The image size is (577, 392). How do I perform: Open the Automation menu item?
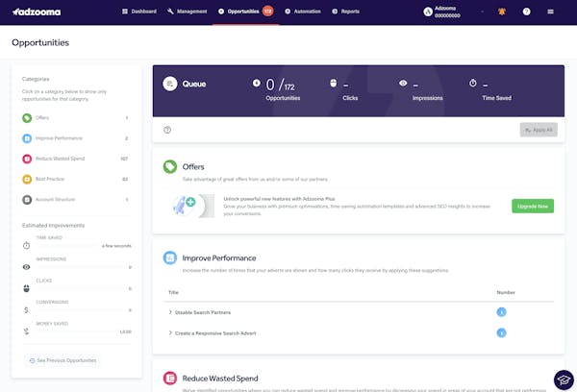pyautogui.click(x=303, y=12)
